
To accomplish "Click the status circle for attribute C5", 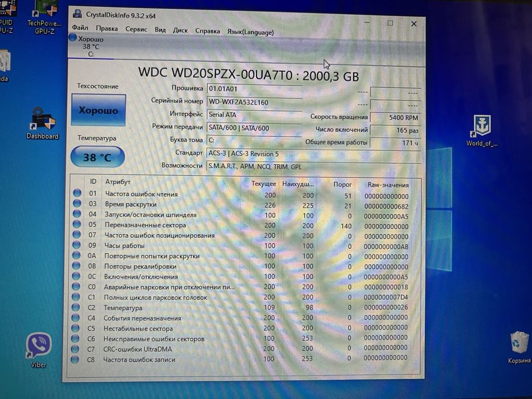I will [75, 328].
